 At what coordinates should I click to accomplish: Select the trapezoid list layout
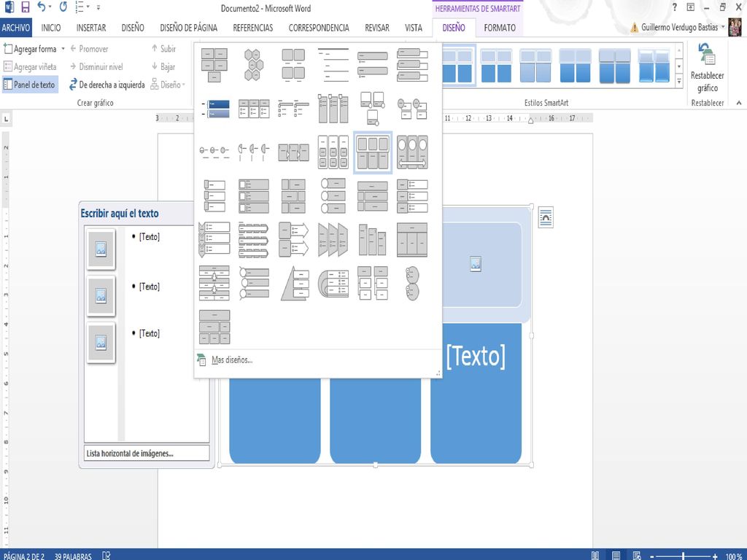(333, 239)
